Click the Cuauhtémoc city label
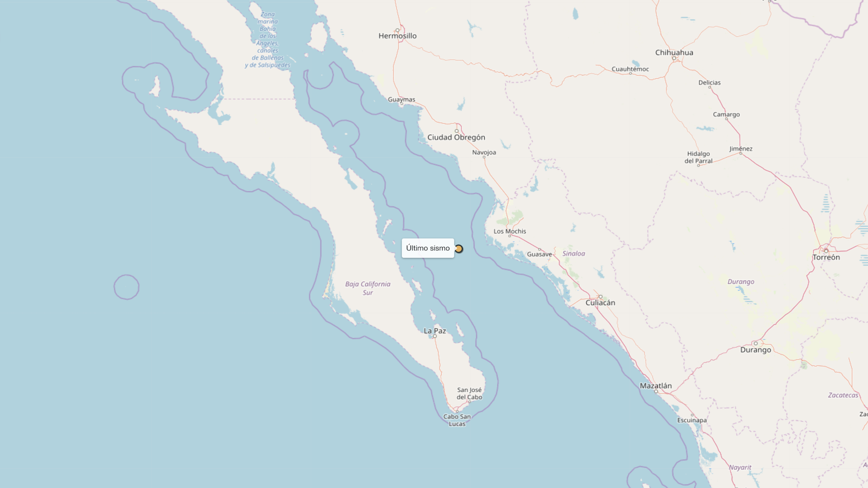 [x=630, y=69]
